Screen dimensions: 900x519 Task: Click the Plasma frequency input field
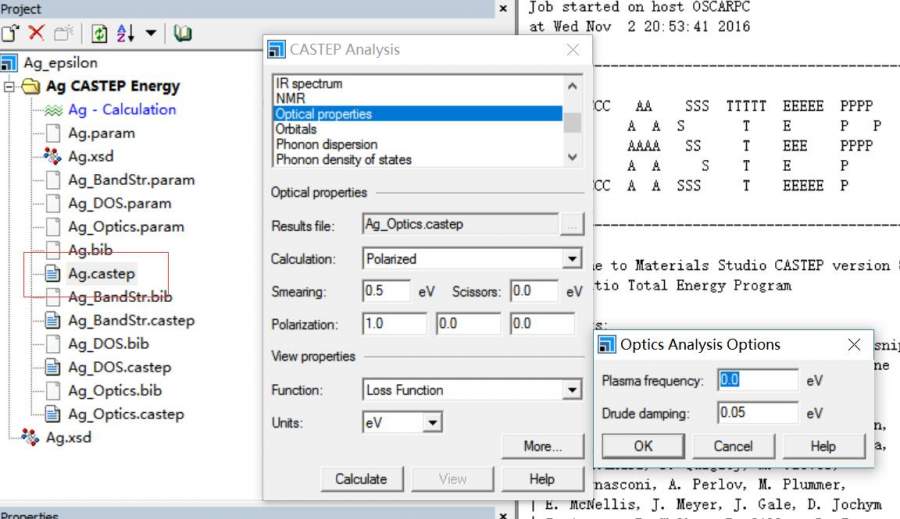[758, 380]
